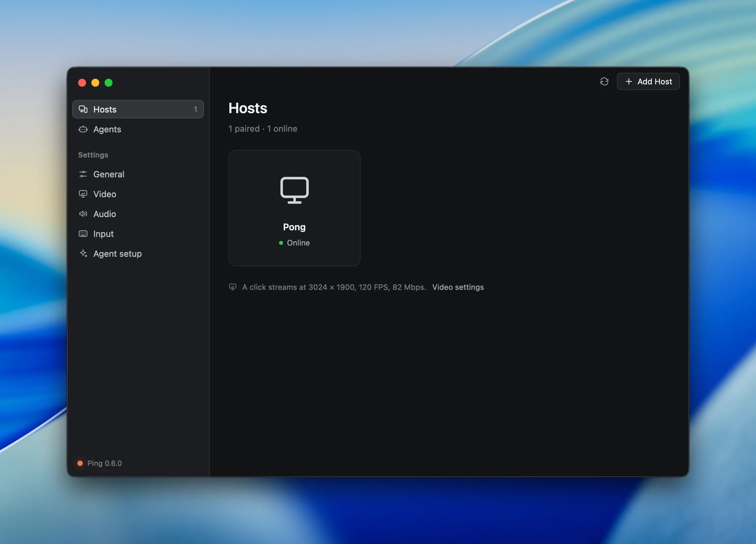Click the Video display icon in sidebar
756x544 pixels.
(x=83, y=194)
